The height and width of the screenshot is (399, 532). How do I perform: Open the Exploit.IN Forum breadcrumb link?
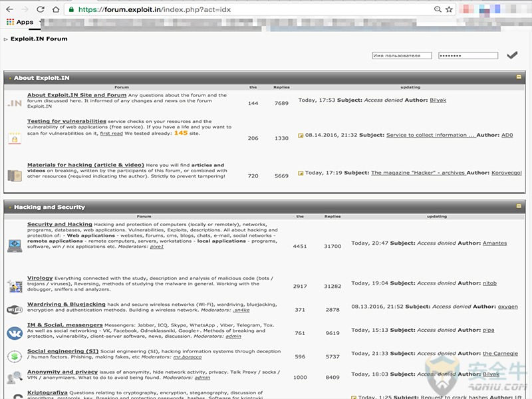[x=39, y=39]
